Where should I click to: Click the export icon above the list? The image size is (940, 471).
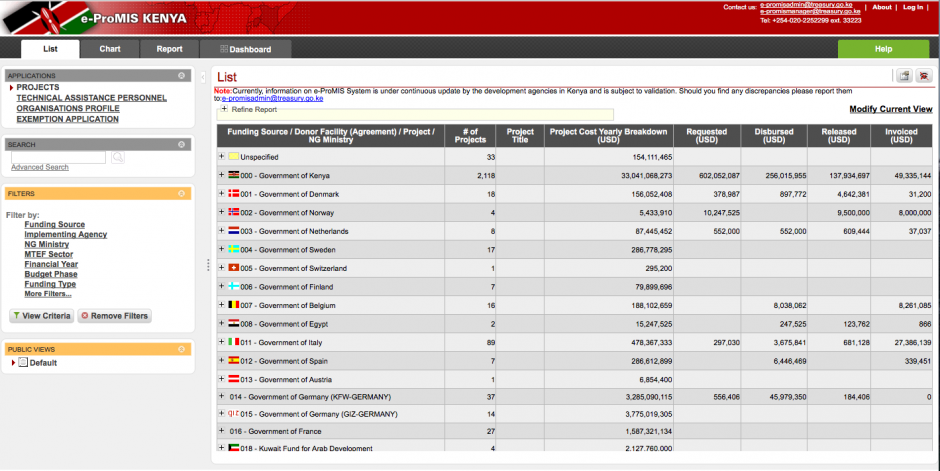coord(904,76)
